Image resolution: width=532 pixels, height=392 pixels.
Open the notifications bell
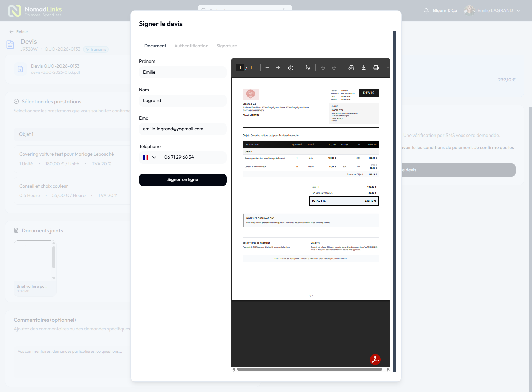pyautogui.click(x=426, y=11)
